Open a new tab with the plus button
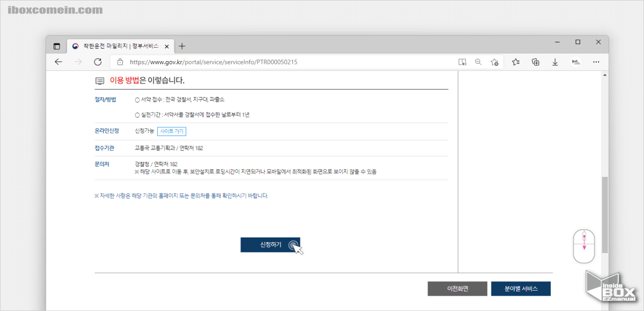Screen dimensions: 644x311 pyautogui.click(x=181, y=46)
